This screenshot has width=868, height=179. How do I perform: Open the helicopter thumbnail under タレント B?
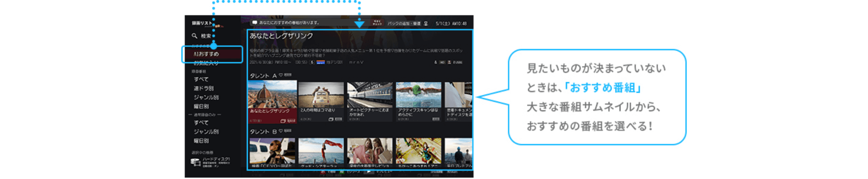pos(272,151)
